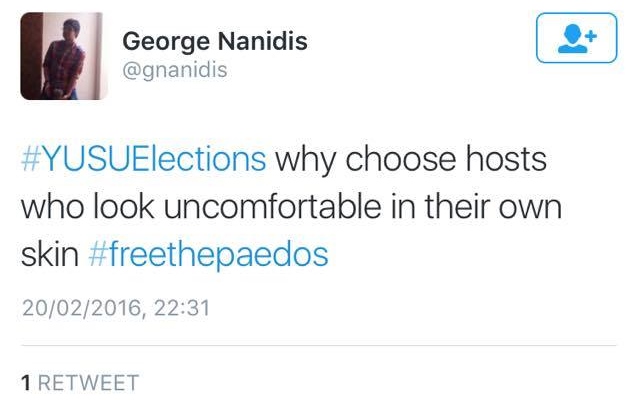
Task: View the 1 RETWEET list
Action: pos(80,383)
